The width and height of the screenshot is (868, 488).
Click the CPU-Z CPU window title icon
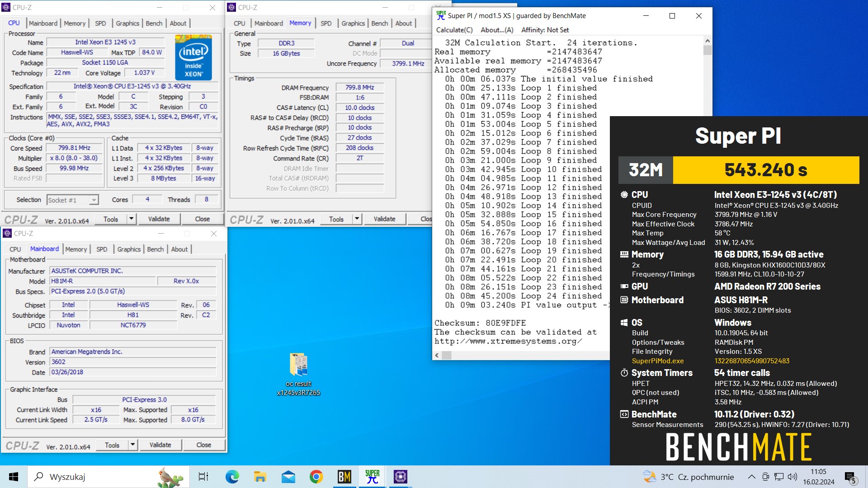(6, 7)
